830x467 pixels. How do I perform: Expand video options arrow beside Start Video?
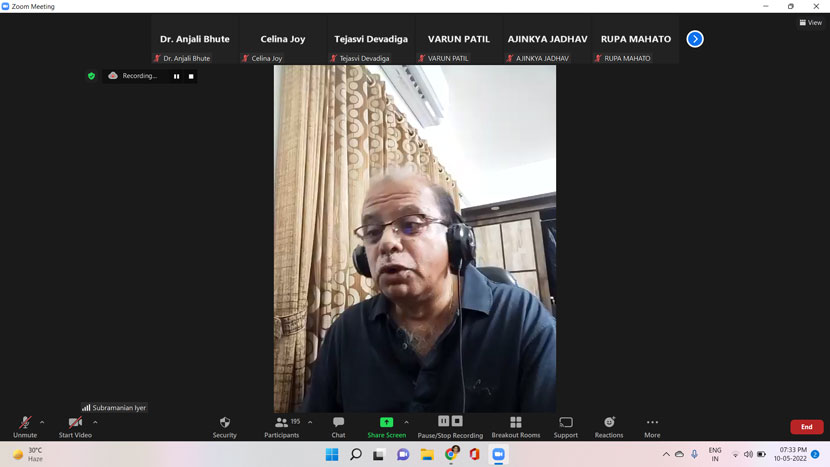click(95, 422)
